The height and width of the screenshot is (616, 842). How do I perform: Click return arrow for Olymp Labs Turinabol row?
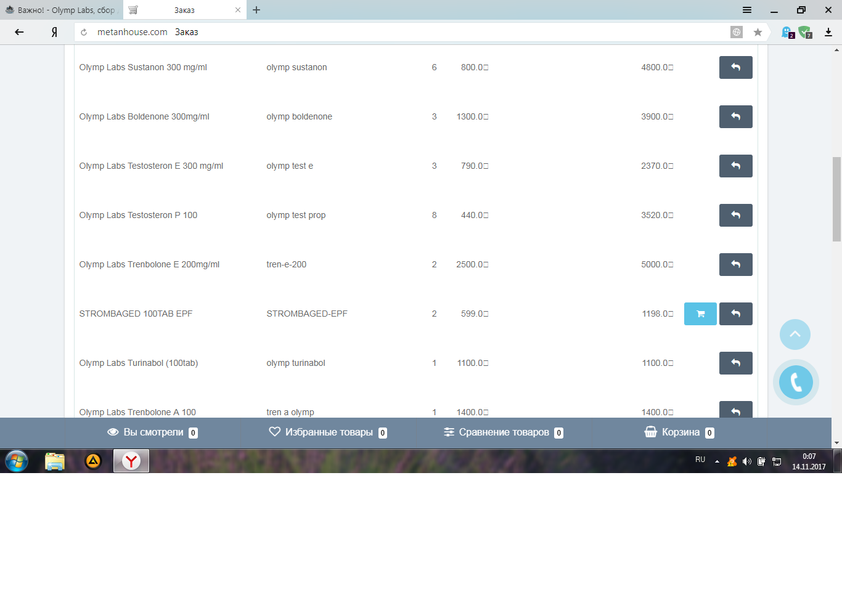[x=735, y=363]
